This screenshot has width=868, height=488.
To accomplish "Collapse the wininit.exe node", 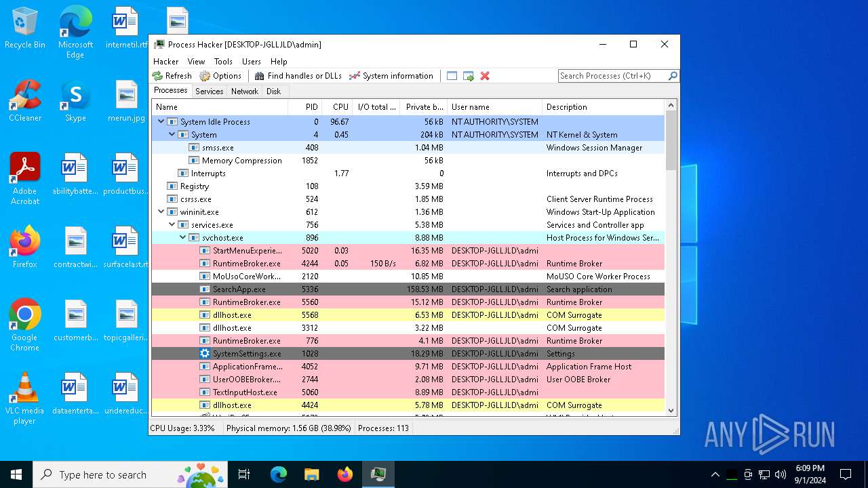I will pyautogui.click(x=161, y=212).
